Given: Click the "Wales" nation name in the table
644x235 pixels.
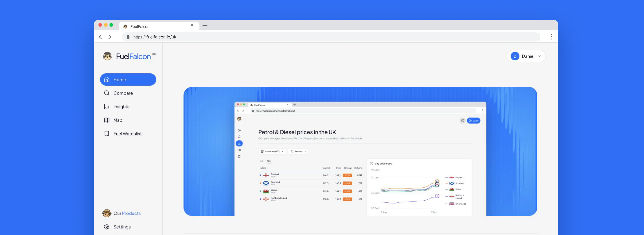Looking at the screenshot, I should [x=274, y=190].
